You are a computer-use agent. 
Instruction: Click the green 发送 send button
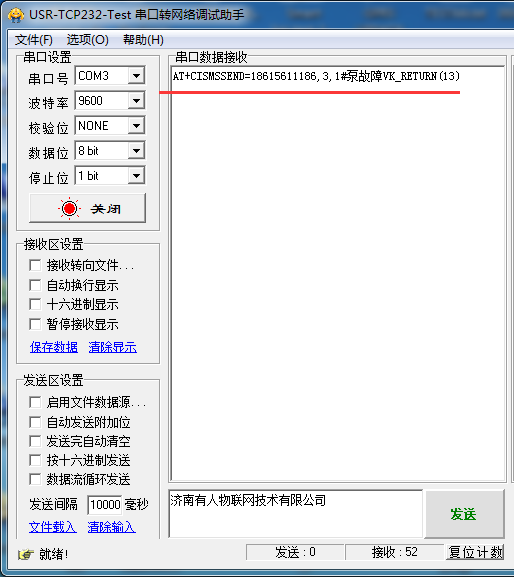click(464, 514)
